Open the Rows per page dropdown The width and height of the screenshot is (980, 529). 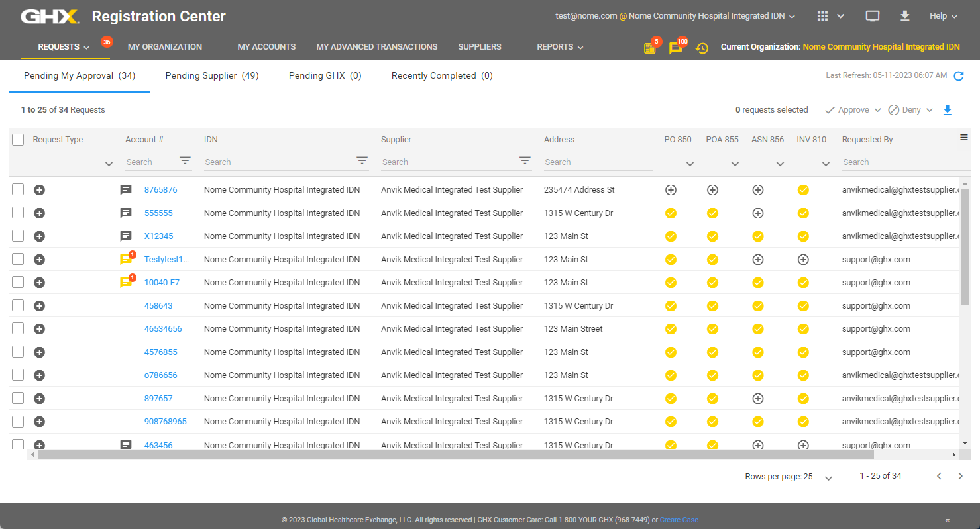click(828, 477)
